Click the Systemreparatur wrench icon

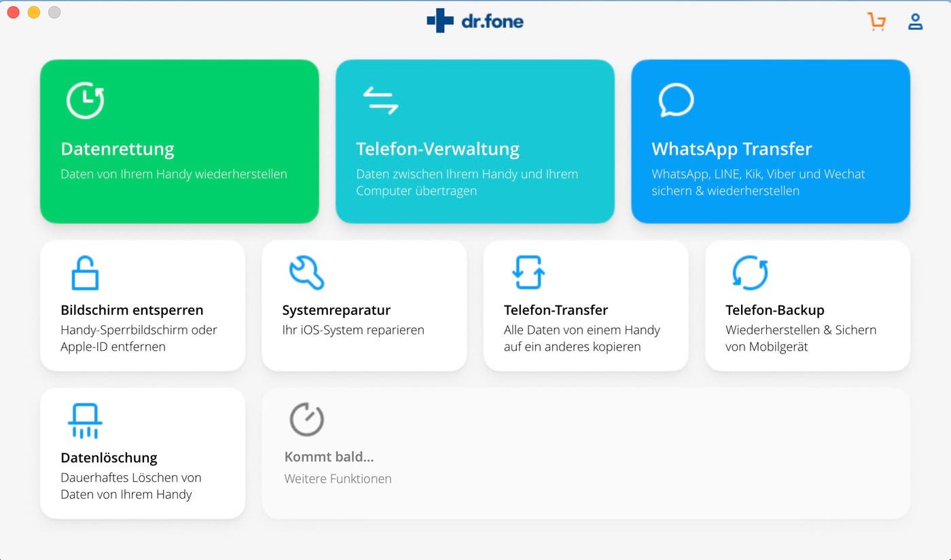[x=306, y=273]
